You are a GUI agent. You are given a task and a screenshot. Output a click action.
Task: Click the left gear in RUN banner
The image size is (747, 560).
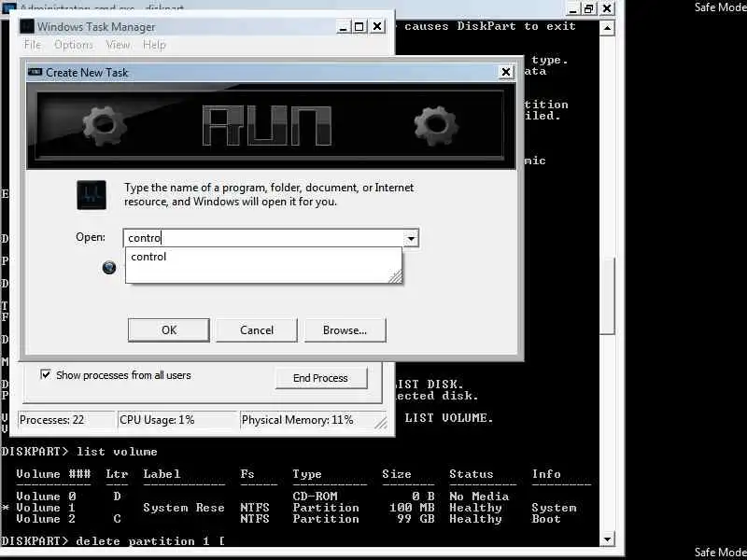pos(105,126)
